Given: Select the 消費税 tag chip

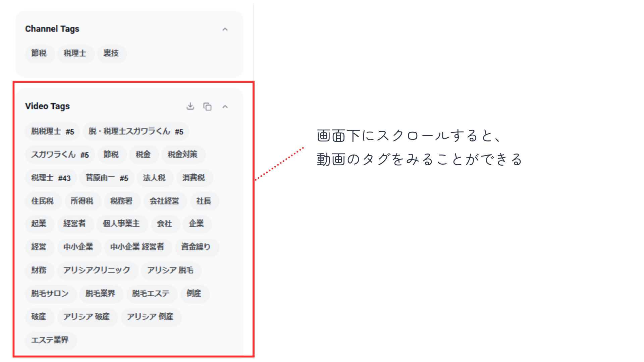Looking at the screenshot, I should 194,178.
